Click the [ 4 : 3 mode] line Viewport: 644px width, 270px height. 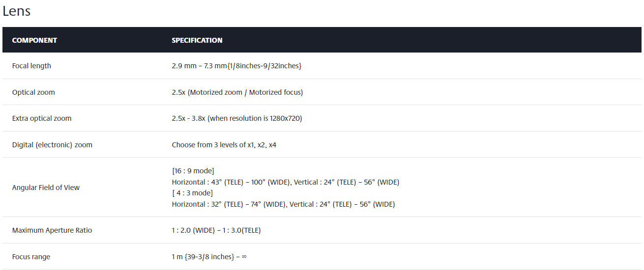[x=192, y=193]
